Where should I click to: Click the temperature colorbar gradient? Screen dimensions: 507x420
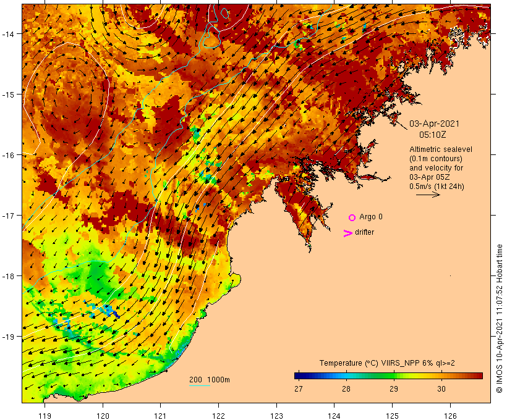click(x=388, y=376)
